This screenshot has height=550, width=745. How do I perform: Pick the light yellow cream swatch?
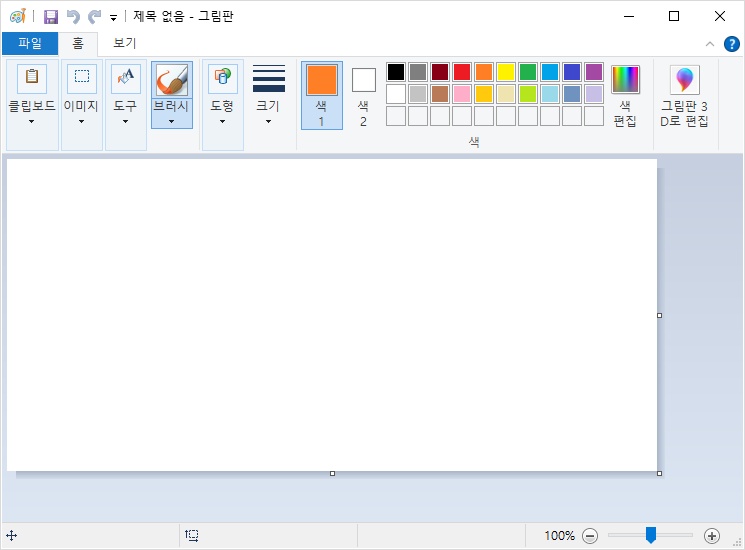click(x=506, y=94)
